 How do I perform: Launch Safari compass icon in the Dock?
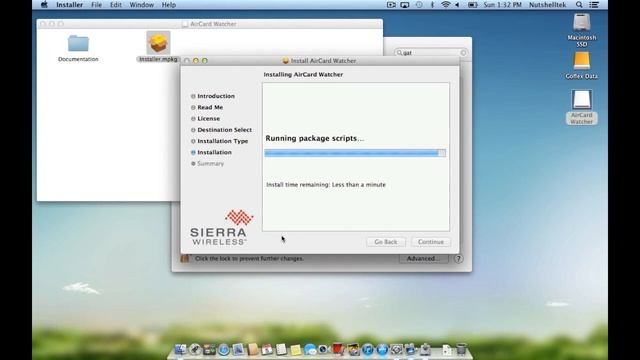224,349
